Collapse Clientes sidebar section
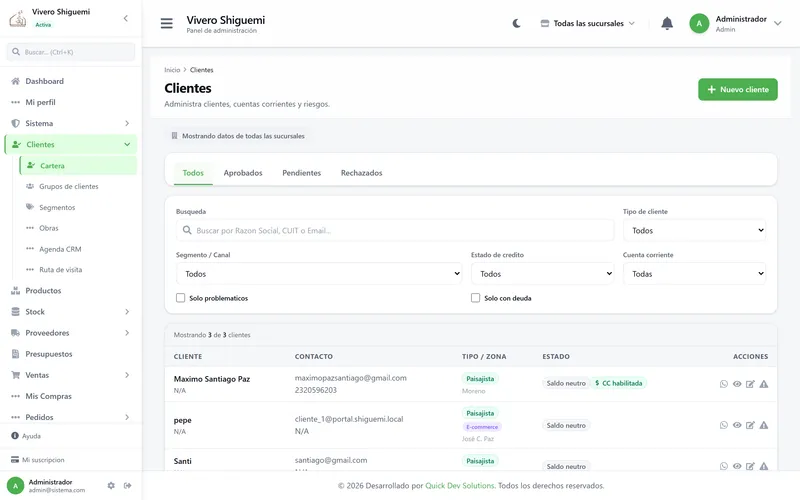The image size is (800, 500). pos(70,144)
